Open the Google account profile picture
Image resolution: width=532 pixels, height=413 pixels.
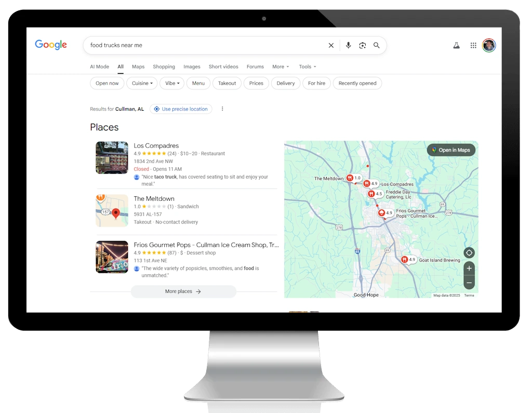(488, 46)
